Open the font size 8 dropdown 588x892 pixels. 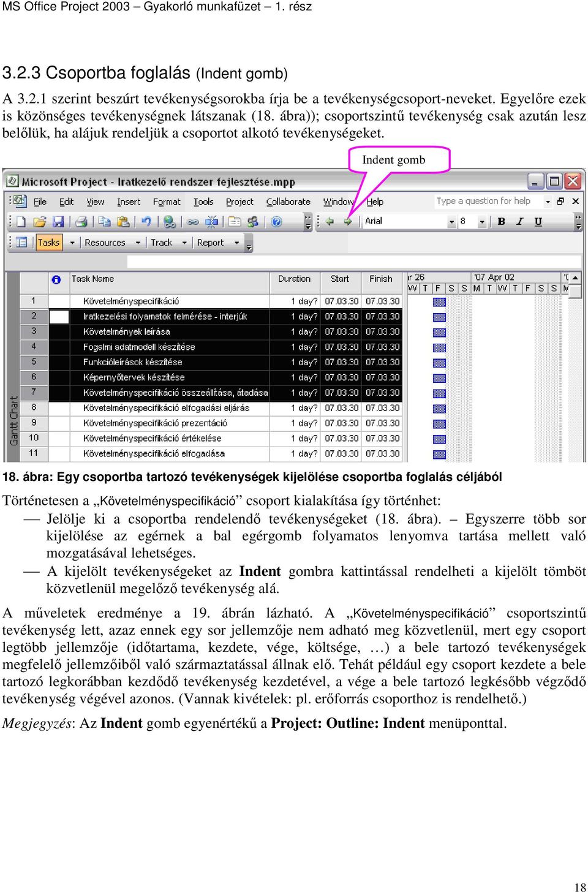tap(482, 222)
